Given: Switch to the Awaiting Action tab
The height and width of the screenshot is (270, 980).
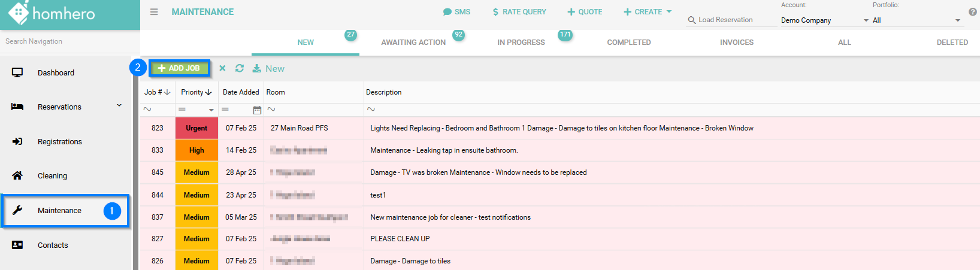Looking at the screenshot, I should point(413,43).
